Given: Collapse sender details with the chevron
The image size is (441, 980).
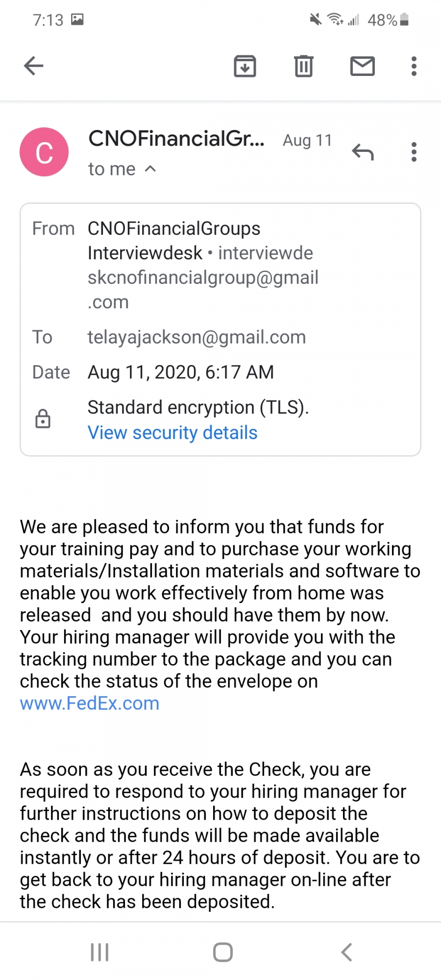Looking at the screenshot, I should (150, 169).
